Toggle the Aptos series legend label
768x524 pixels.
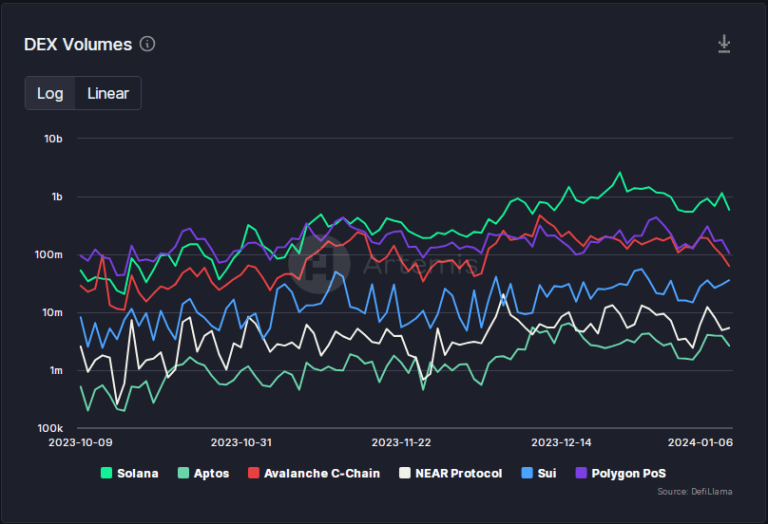click(x=211, y=473)
